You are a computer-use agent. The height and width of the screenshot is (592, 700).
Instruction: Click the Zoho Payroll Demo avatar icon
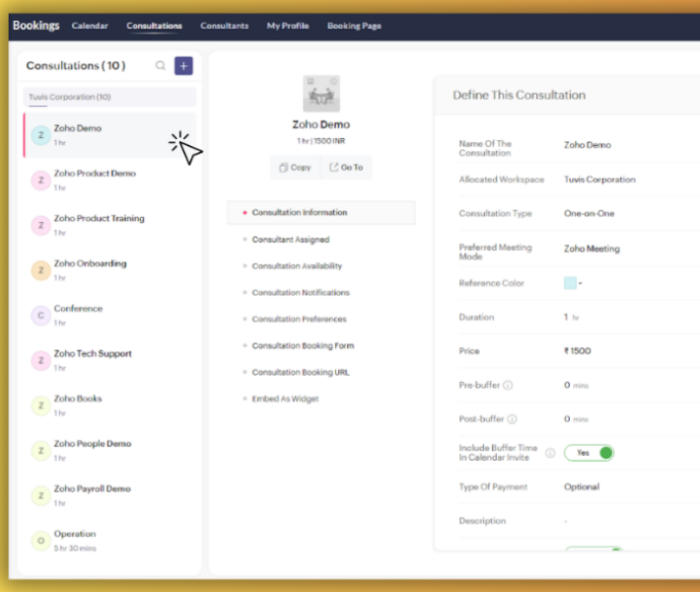40,496
